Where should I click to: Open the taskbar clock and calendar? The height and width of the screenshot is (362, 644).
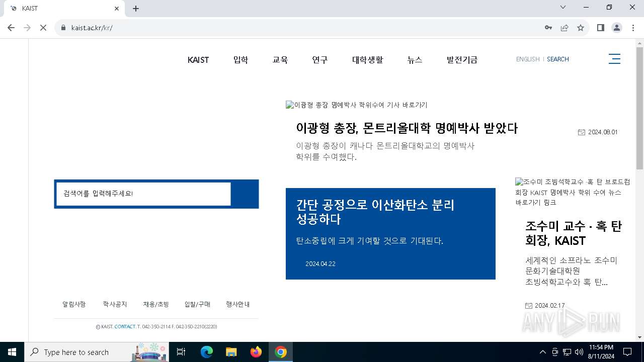[601, 352]
